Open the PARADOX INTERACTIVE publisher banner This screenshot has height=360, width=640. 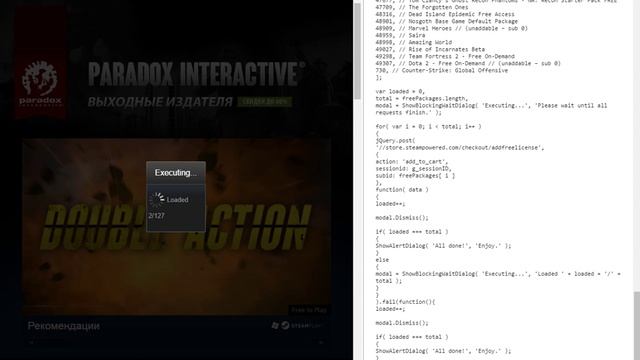[176, 61]
